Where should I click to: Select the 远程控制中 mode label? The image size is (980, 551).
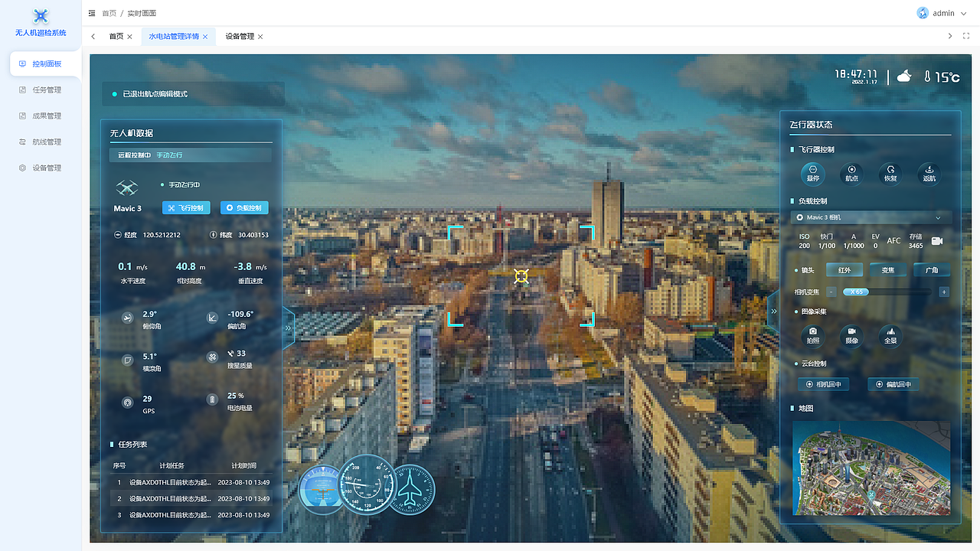tap(135, 155)
